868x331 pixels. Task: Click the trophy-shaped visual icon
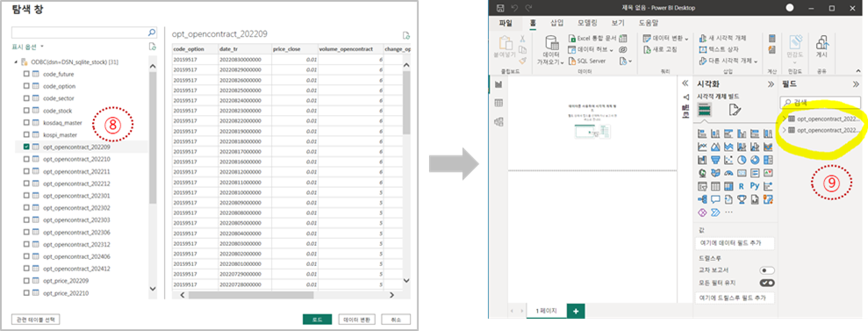click(742, 199)
